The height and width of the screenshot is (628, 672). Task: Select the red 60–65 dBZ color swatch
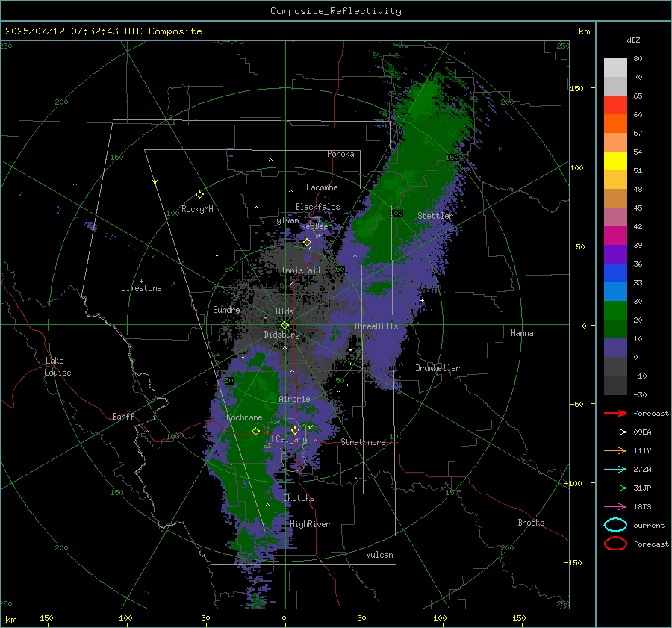(615, 105)
